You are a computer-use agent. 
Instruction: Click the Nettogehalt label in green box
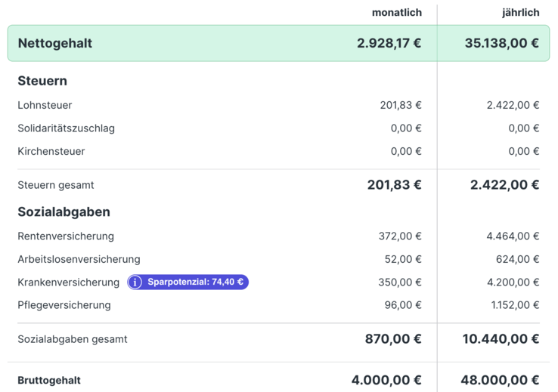point(55,43)
